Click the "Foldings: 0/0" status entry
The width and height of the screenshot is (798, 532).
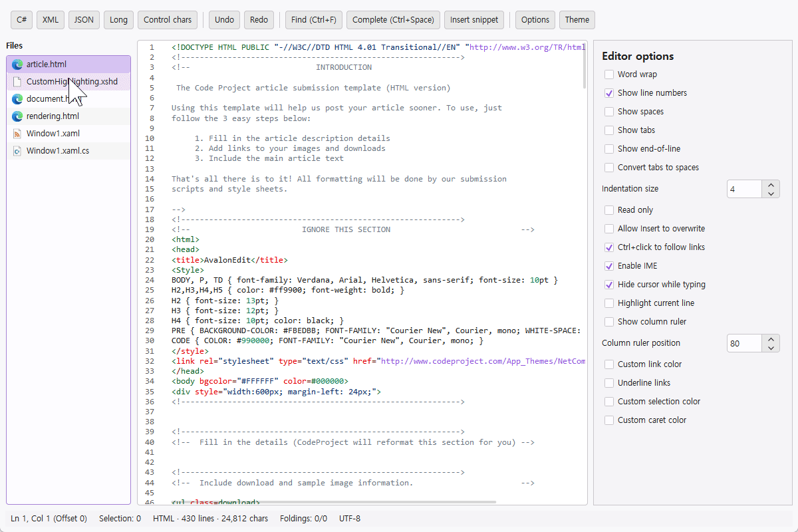point(303,519)
